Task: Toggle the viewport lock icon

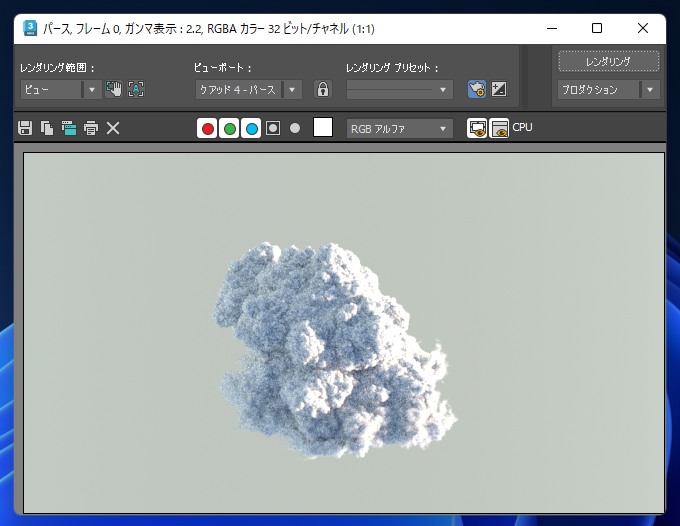Action: pos(323,89)
